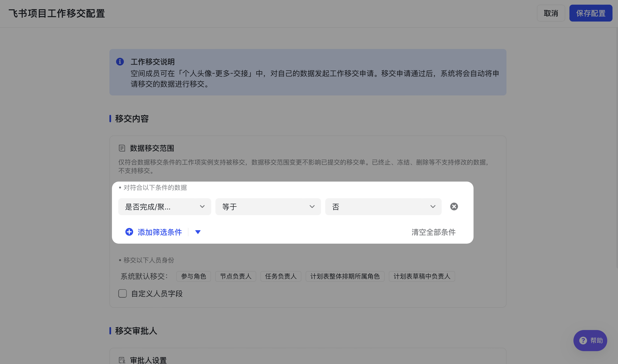
Task: Click the 保存配置 button
Action: click(591, 13)
